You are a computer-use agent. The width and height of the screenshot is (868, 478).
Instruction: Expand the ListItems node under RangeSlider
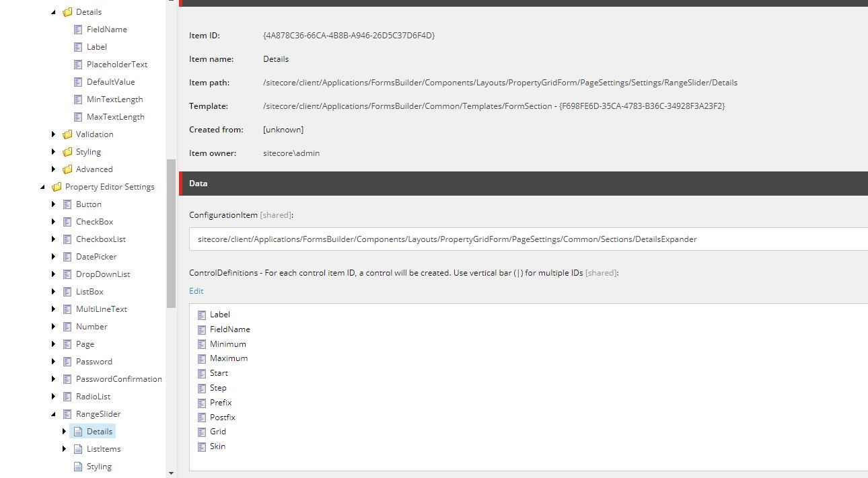(x=65, y=448)
